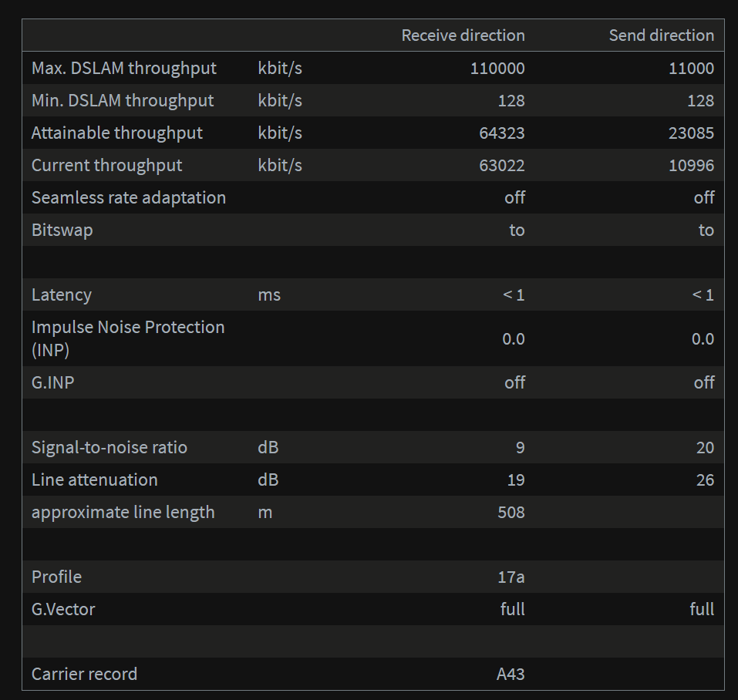Screen dimensions: 738x700
Task: Click the attainable receive value 64323
Action: coord(501,133)
